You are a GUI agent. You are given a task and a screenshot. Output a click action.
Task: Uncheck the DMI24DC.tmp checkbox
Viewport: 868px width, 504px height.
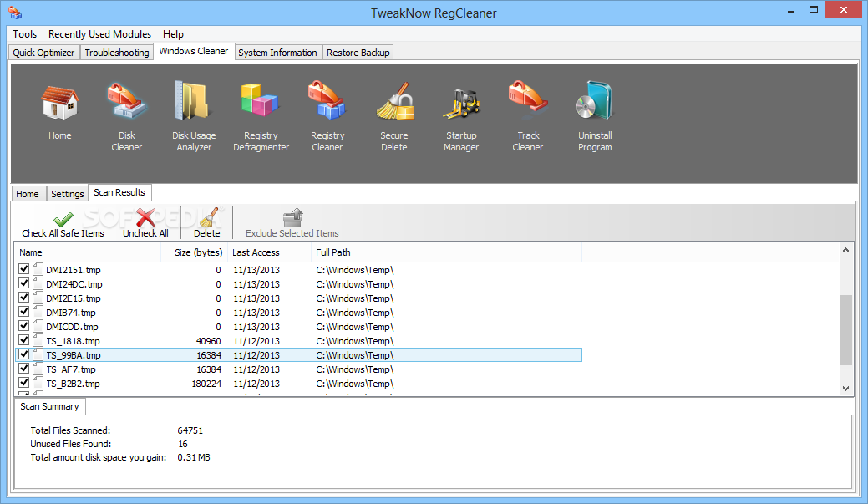(23, 283)
